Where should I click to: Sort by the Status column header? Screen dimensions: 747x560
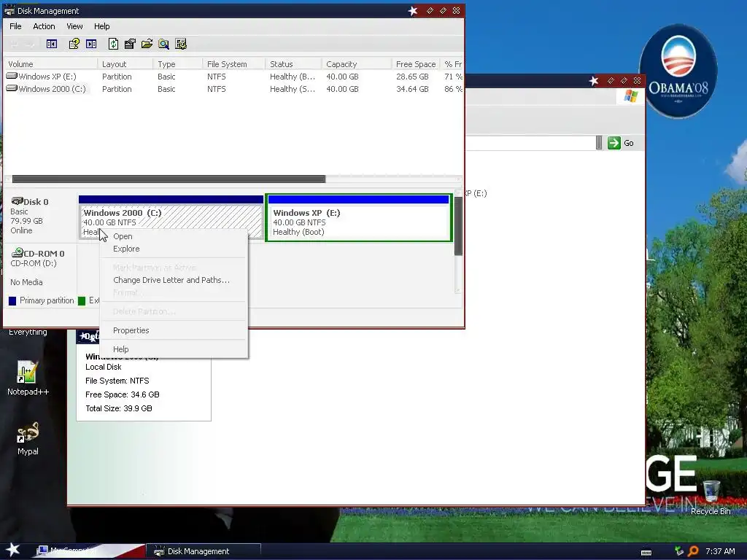[x=294, y=64]
